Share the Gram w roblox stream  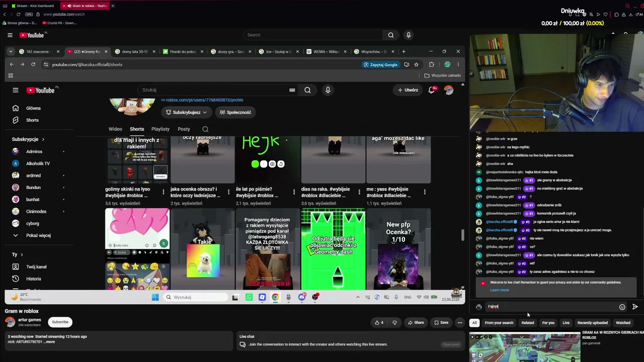click(x=416, y=323)
